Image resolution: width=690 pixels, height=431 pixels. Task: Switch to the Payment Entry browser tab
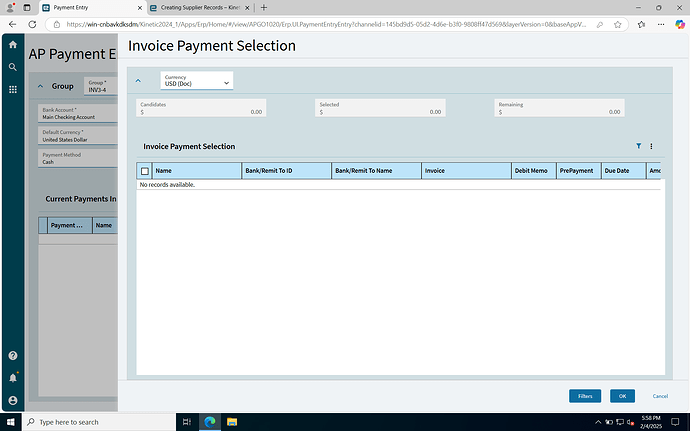(x=92, y=7)
